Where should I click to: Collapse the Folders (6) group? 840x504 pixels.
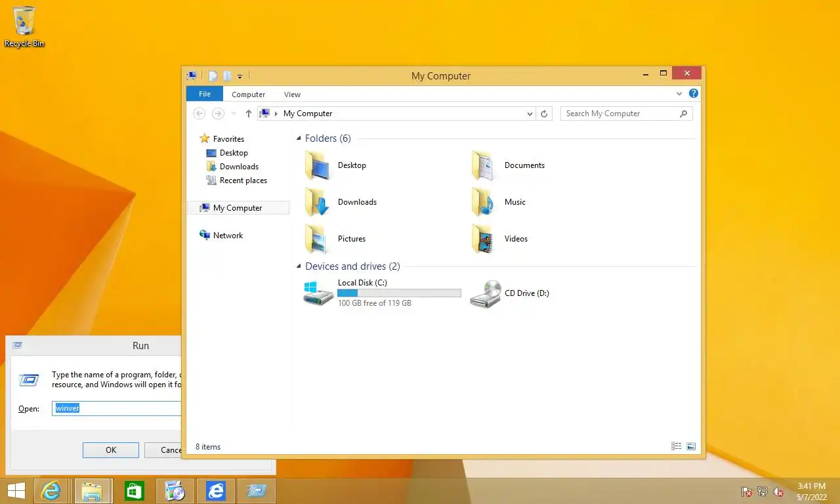point(299,138)
